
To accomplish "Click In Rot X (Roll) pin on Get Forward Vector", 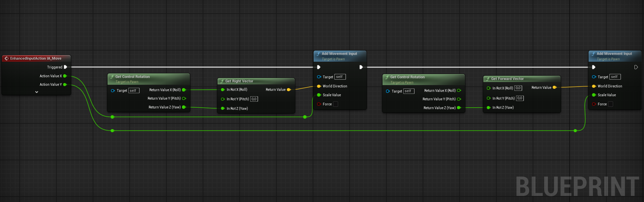I will (489, 88).
